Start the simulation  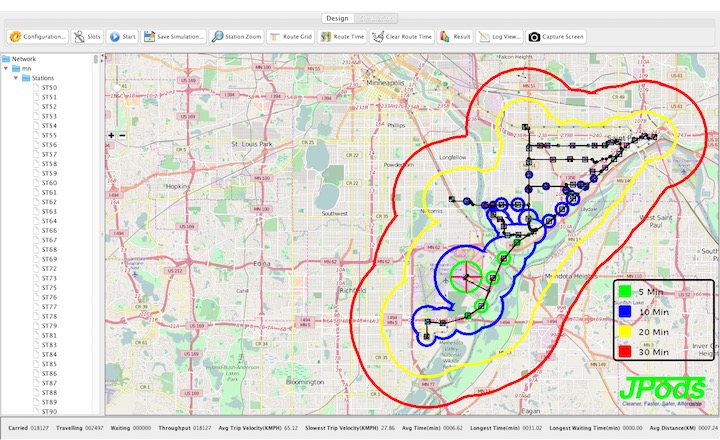(123, 36)
